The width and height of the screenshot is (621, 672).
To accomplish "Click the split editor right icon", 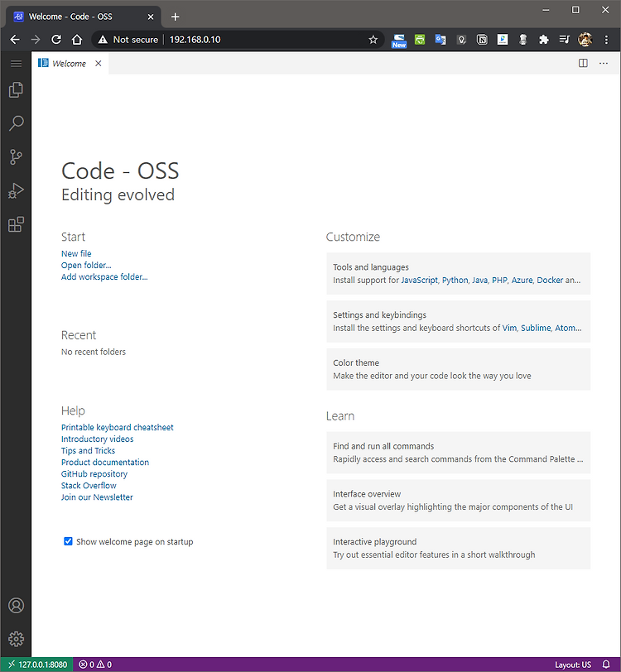I will 583,63.
